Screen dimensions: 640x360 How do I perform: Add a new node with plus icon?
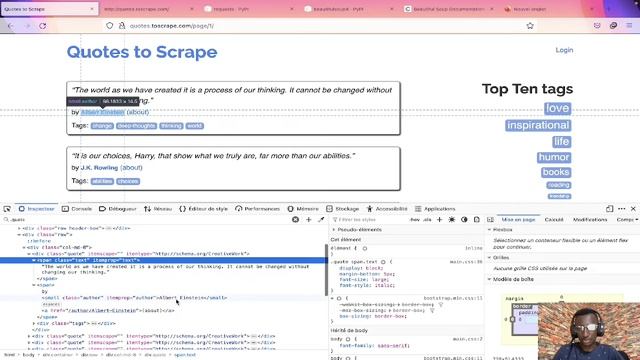[309, 220]
